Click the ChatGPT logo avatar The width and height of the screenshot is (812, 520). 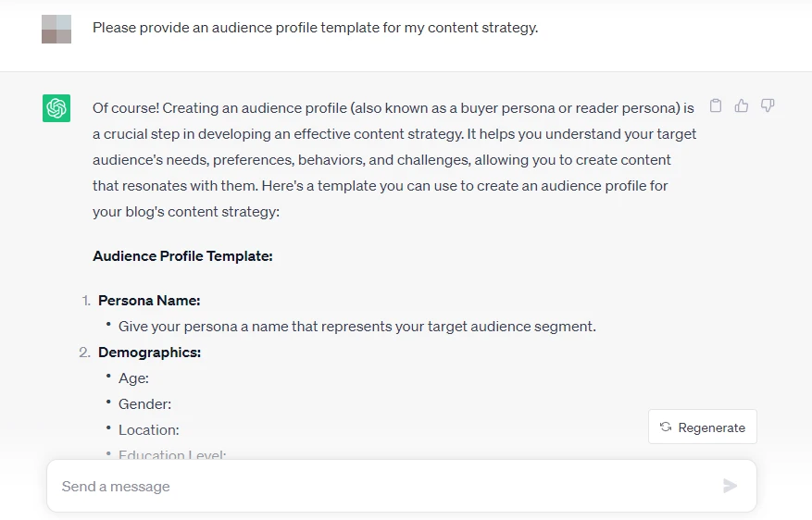(56, 108)
